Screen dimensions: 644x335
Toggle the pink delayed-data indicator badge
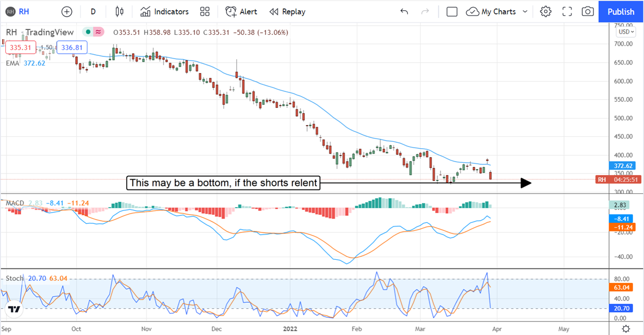(98, 32)
